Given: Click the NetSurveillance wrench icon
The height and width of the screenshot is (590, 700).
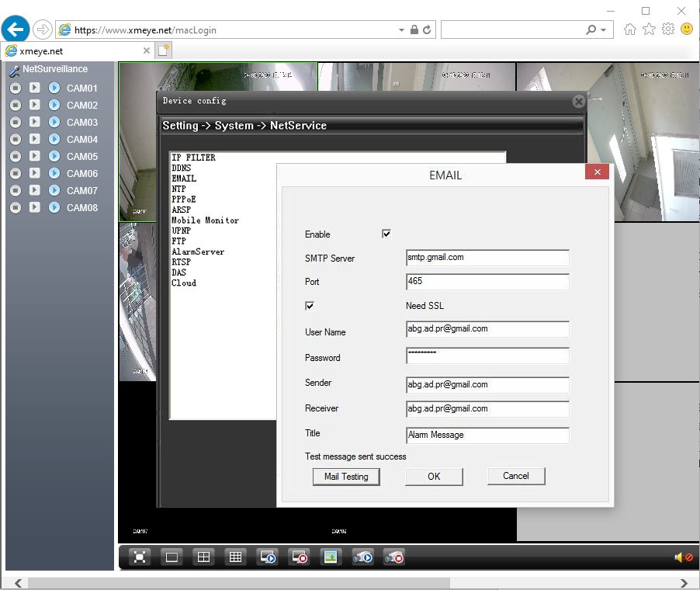Looking at the screenshot, I should coord(14,70).
